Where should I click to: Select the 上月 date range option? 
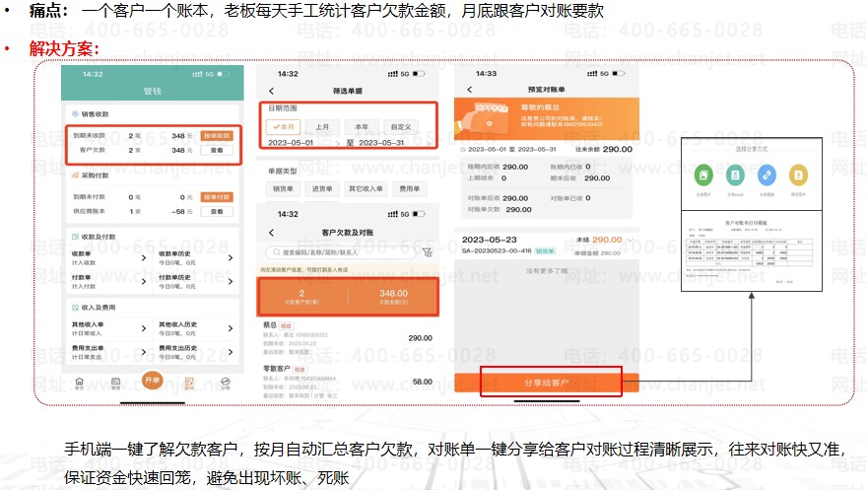(322, 127)
